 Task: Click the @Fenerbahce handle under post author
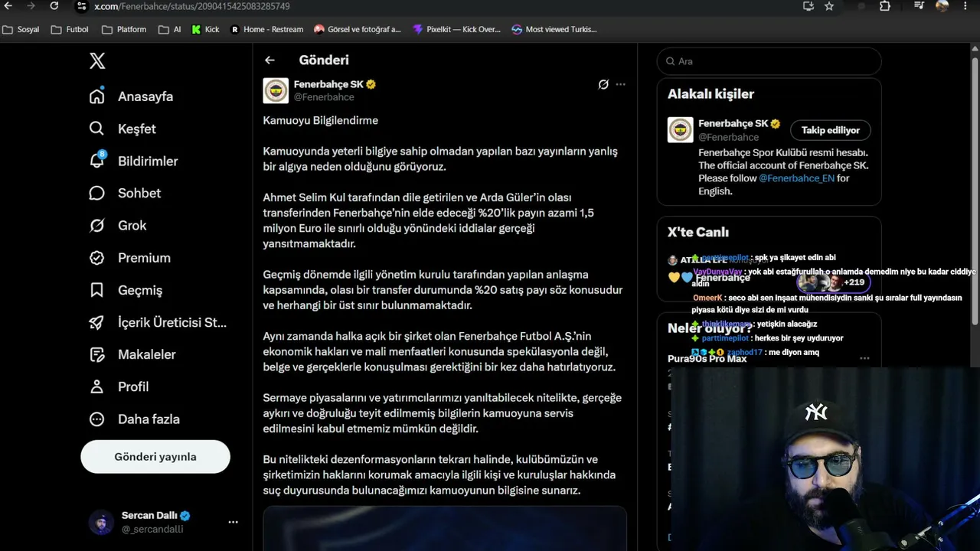(x=324, y=97)
